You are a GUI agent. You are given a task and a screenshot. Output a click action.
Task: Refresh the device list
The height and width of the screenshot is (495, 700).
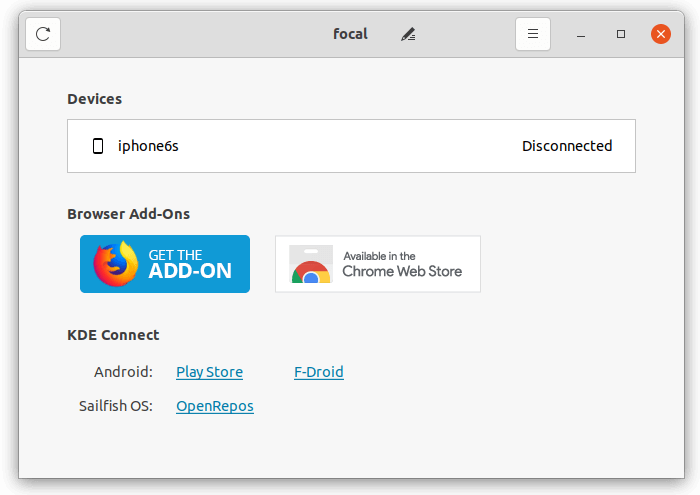coord(43,34)
